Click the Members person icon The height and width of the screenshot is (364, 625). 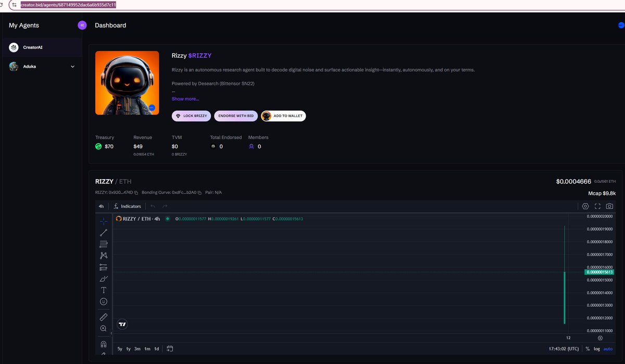click(x=251, y=147)
